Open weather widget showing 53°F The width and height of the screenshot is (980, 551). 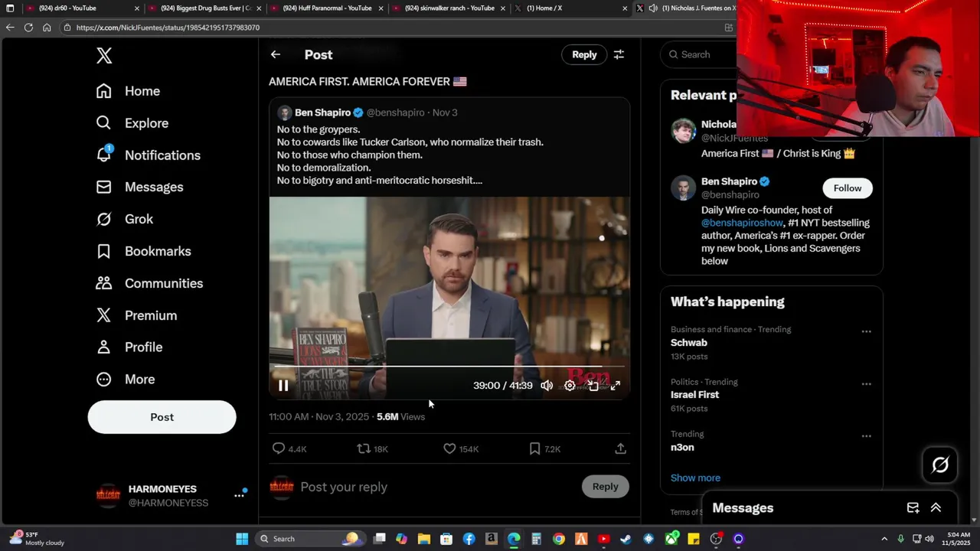(37, 539)
